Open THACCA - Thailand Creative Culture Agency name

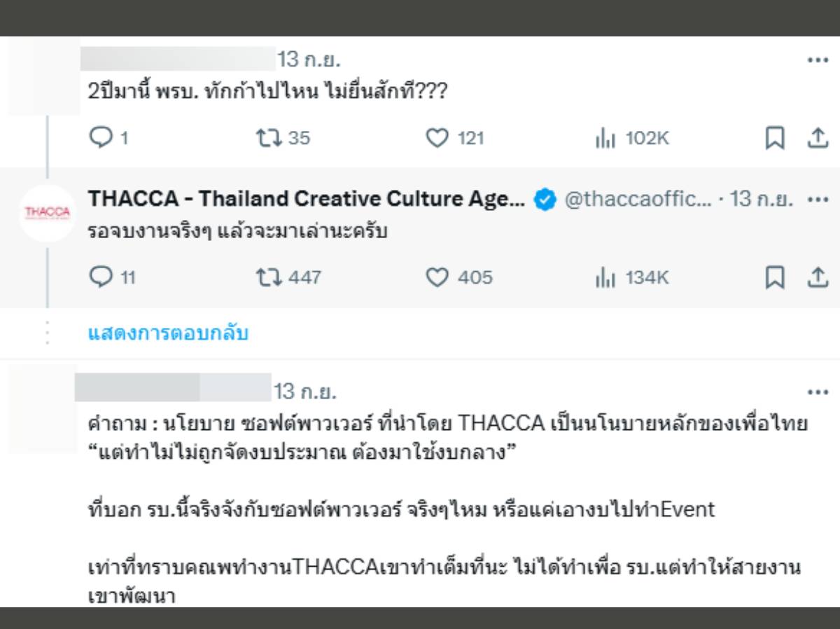(306, 200)
